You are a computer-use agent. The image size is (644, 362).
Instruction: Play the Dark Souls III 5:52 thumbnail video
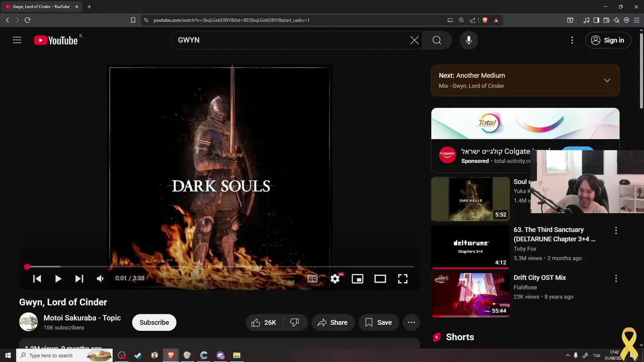pyautogui.click(x=470, y=199)
